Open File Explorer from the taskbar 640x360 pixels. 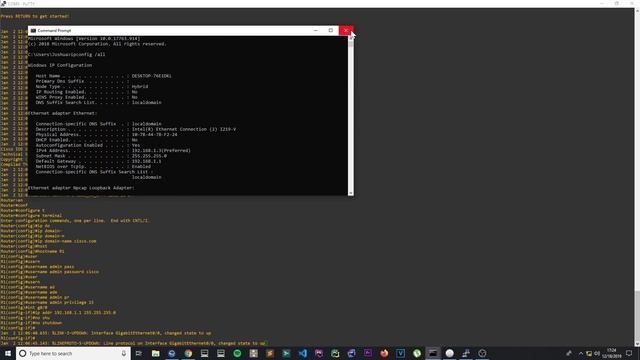pyautogui.click(x=156, y=353)
